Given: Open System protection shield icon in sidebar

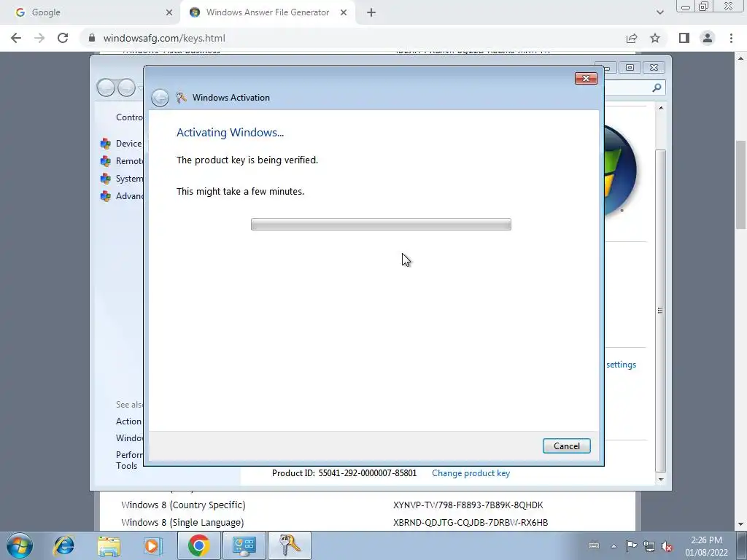Looking at the screenshot, I should 105,179.
